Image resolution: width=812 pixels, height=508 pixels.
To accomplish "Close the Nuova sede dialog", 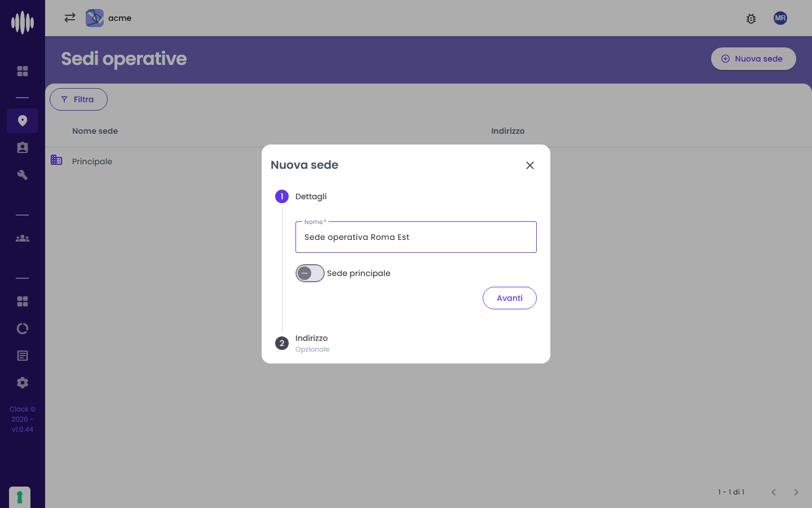I will (x=530, y=165).
